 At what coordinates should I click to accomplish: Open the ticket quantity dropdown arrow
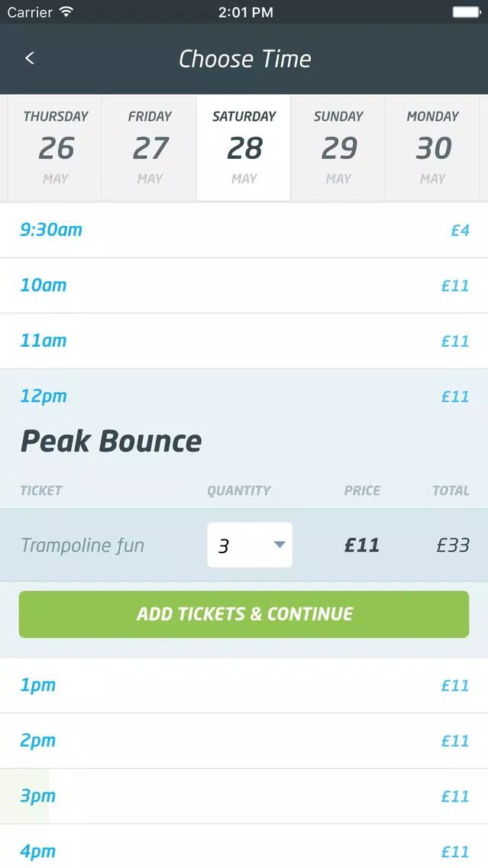point(280,545)
